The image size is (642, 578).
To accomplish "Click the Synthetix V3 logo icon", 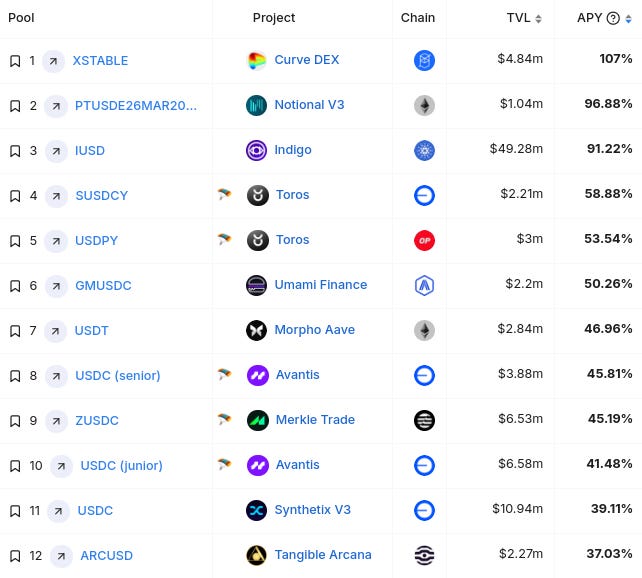I will click(257, 511).
